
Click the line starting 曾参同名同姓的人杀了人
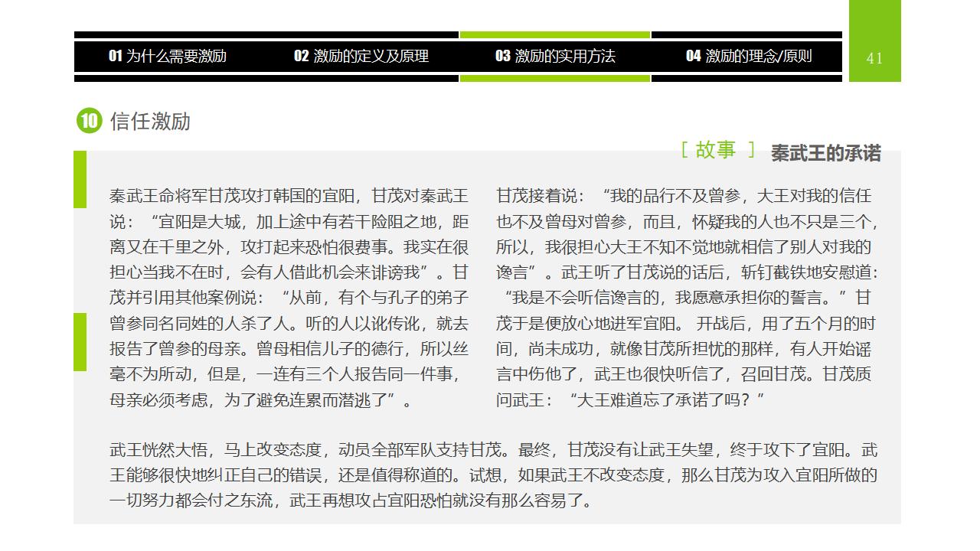(x=289, y=323)
